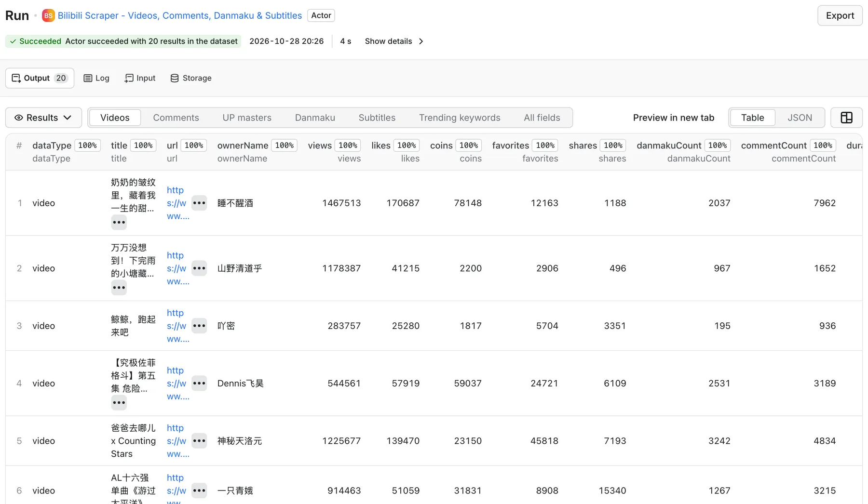
Task: Switch to JSON view
Action: click(800, 118)
